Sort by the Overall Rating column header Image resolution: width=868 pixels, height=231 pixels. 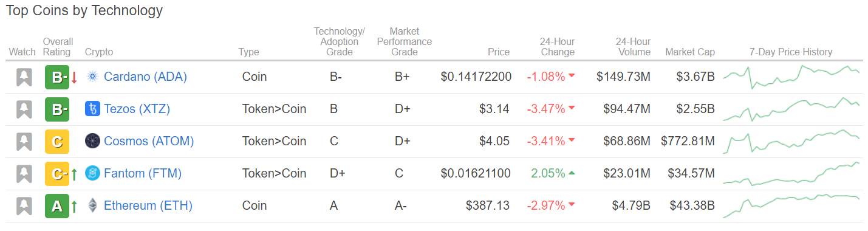click(58, 47)
